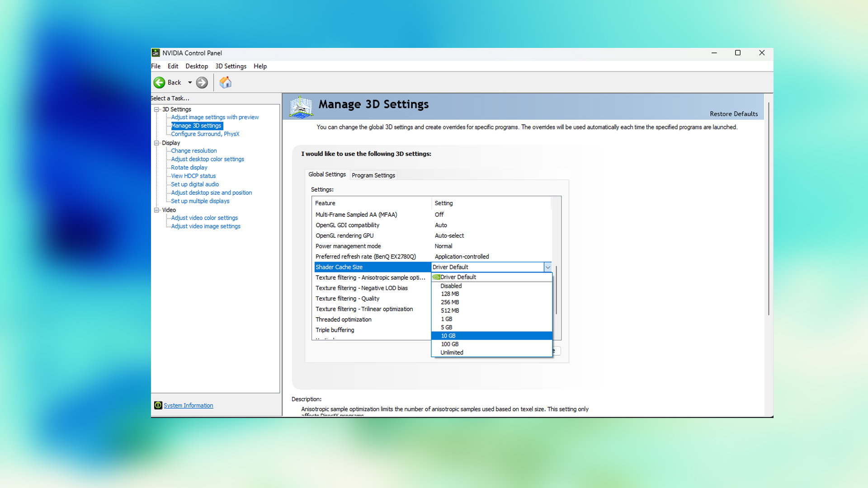
Task: Select Threaded optimization row
Action: (x=373, y=319)
